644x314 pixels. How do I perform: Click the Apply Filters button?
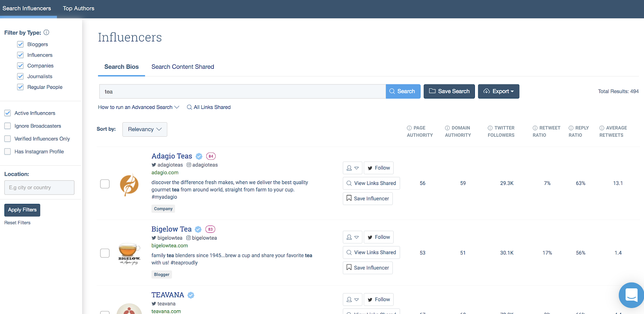click(22, 210)
